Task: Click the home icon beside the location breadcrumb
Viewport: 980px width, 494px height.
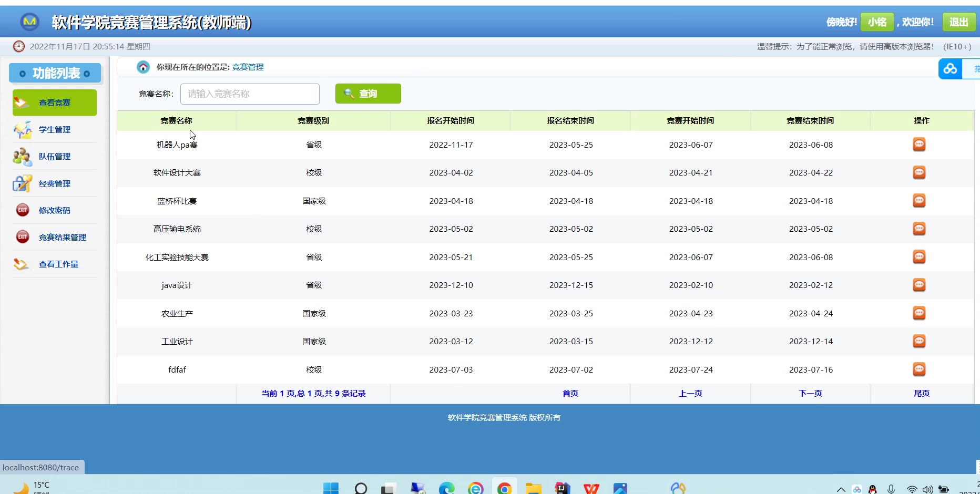Action: 143,67
